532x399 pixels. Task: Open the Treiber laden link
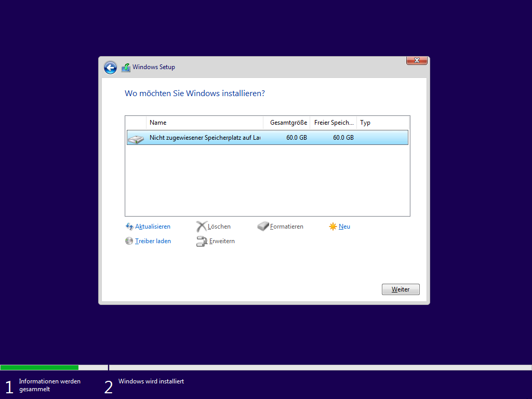(x=153, y=241)
